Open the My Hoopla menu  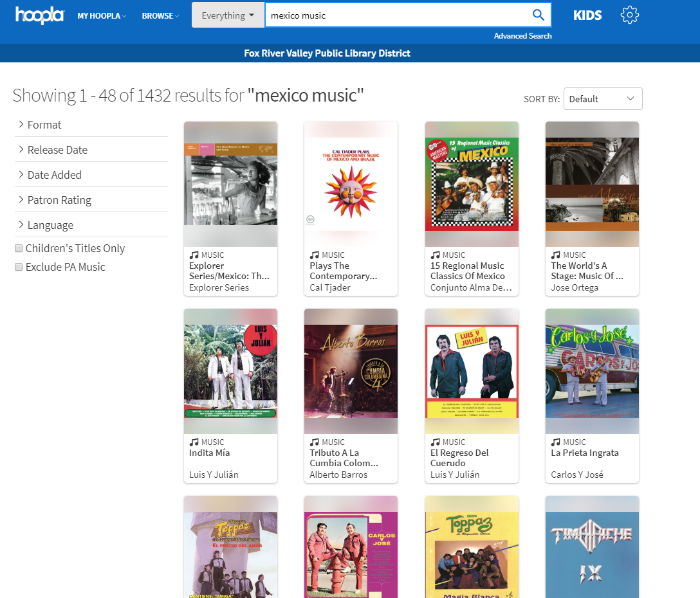point(102,15)
